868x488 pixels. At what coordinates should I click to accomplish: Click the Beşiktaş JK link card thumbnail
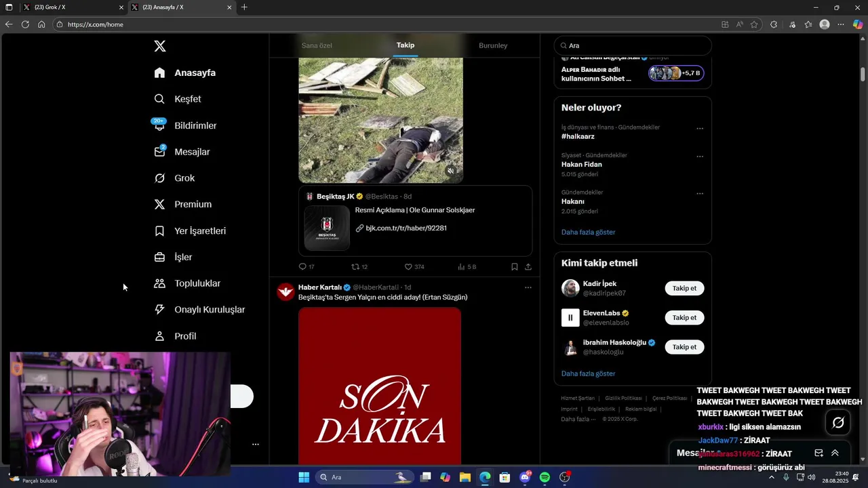click(327, 228)
